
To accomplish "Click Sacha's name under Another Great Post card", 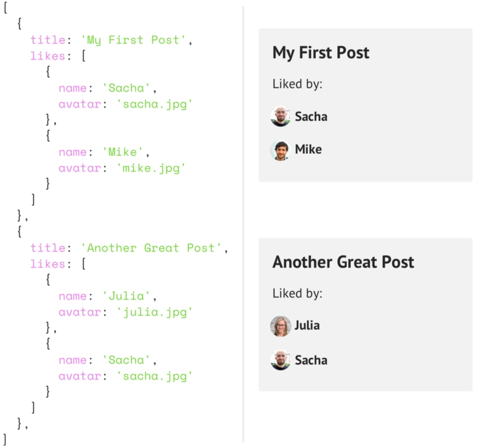I will (x=311, y=360).
